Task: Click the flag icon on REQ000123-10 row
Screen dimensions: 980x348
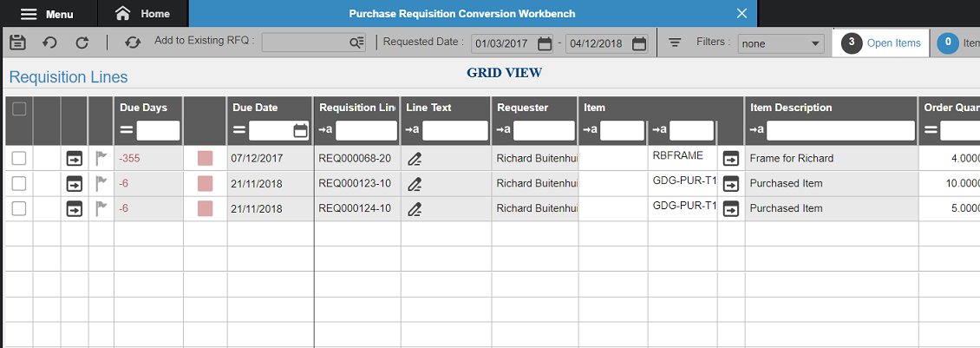Action: (x=101, y=184)
